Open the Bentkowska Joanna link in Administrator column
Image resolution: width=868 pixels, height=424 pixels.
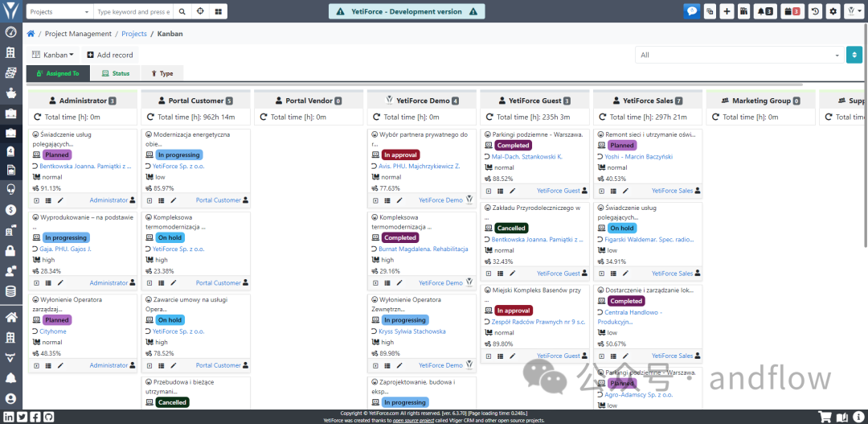(85, 166)
